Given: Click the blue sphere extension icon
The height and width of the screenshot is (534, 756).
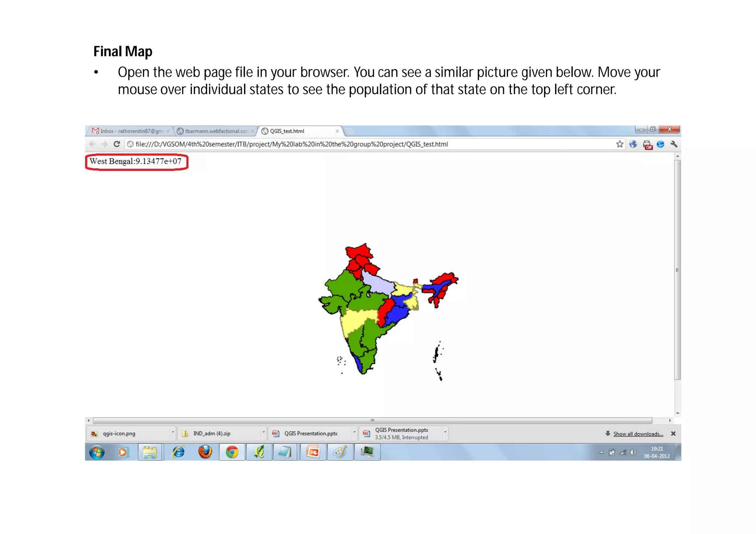Looking at the screenshot, I should click(660, 144).
